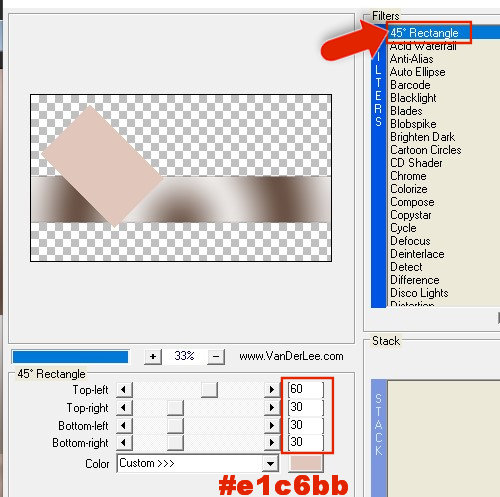Open the www.VanDerLee.com link
The width and height of the screenshot is (500, 497).
point(291,356)
